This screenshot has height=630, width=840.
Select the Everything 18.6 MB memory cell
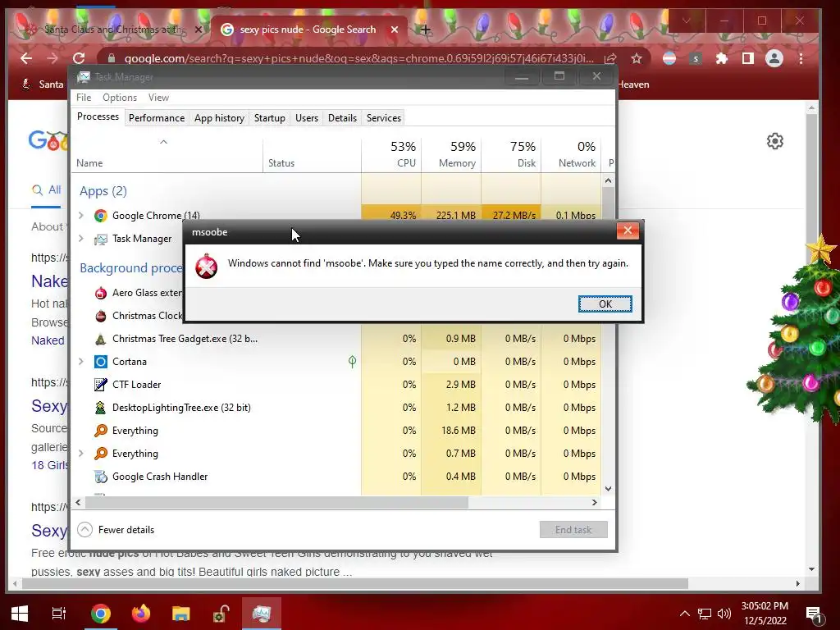click(451, 431)
